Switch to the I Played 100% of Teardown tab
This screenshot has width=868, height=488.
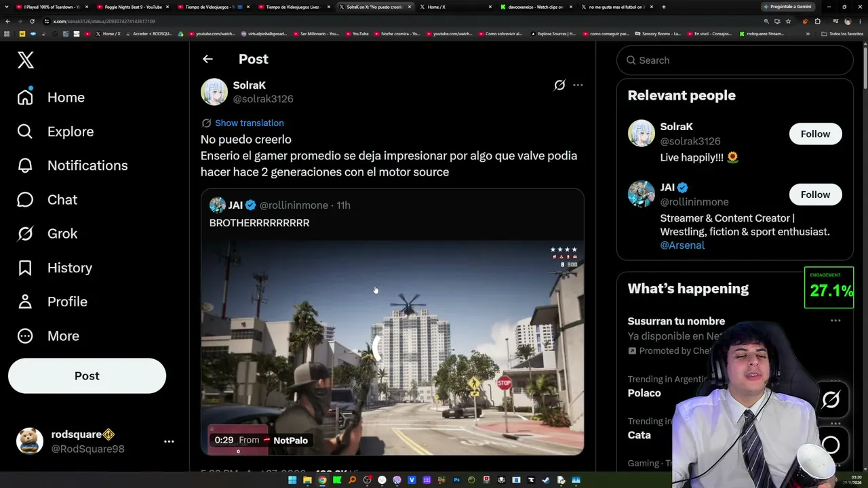pos(52,7)
